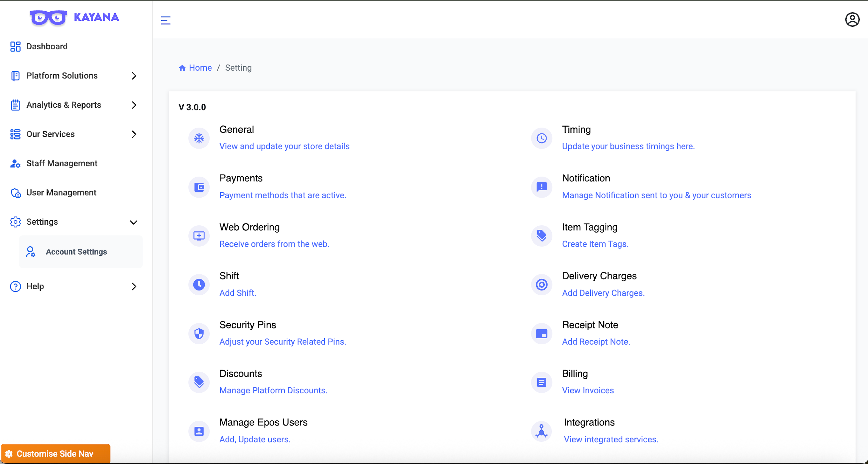Screen dimensions: 868x464
Task: Click the General snowflake icon
Action: (x=199, y=138)
